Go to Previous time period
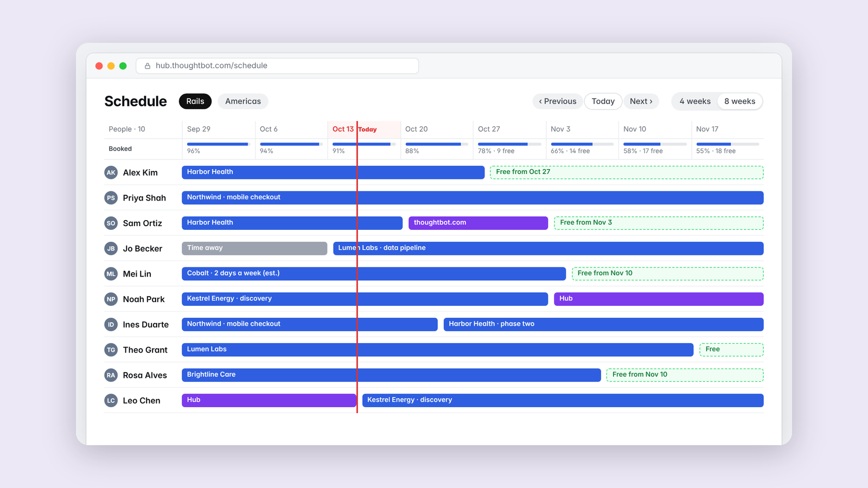 [558, 101]
